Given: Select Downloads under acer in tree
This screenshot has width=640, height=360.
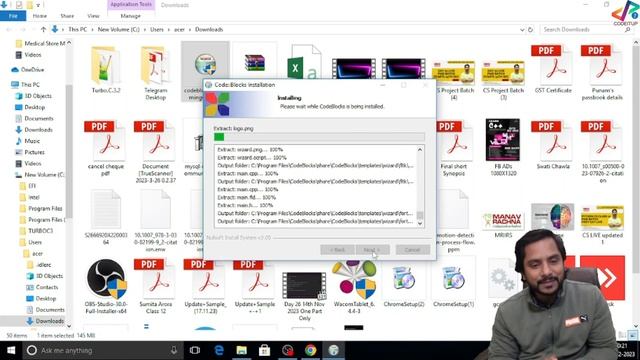Looking at the screenshot, I should pos(45,321).
